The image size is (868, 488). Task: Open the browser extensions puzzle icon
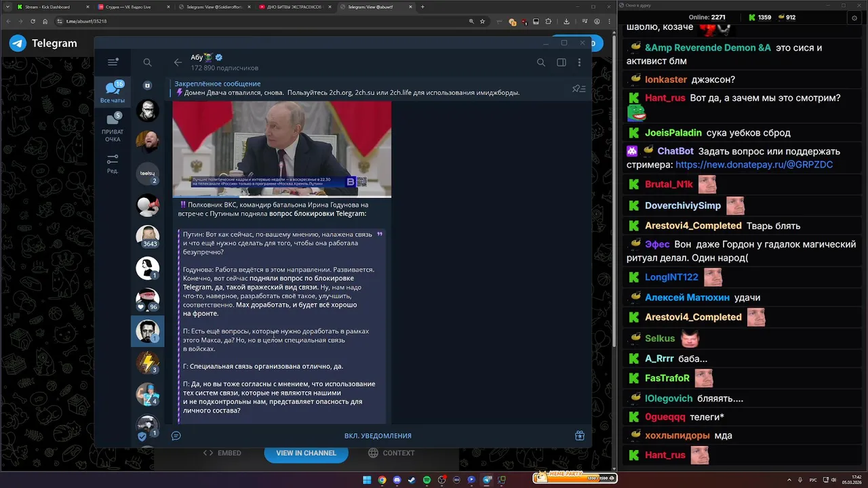[549, 21]
